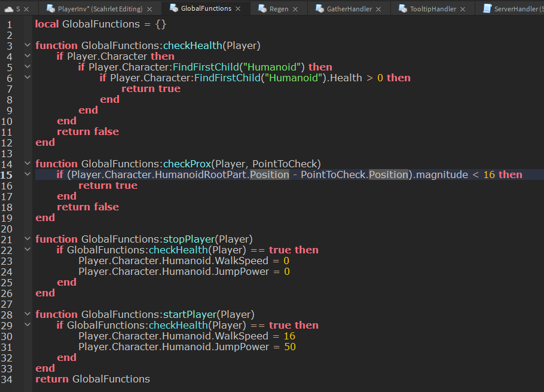Click the JumpPower value 50 on line 31
Viewport: 544px width, 392px height.
[x=290, y=347]
